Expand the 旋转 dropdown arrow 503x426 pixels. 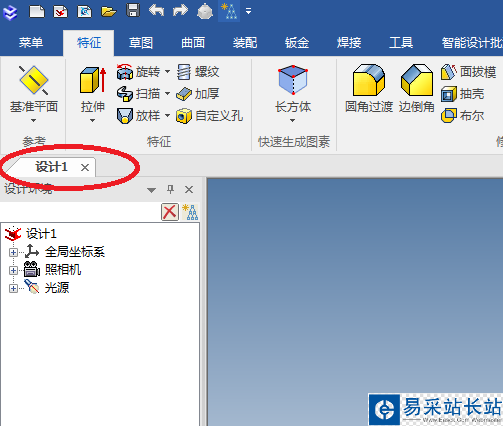pyautogui.click(x=167, y=71)
